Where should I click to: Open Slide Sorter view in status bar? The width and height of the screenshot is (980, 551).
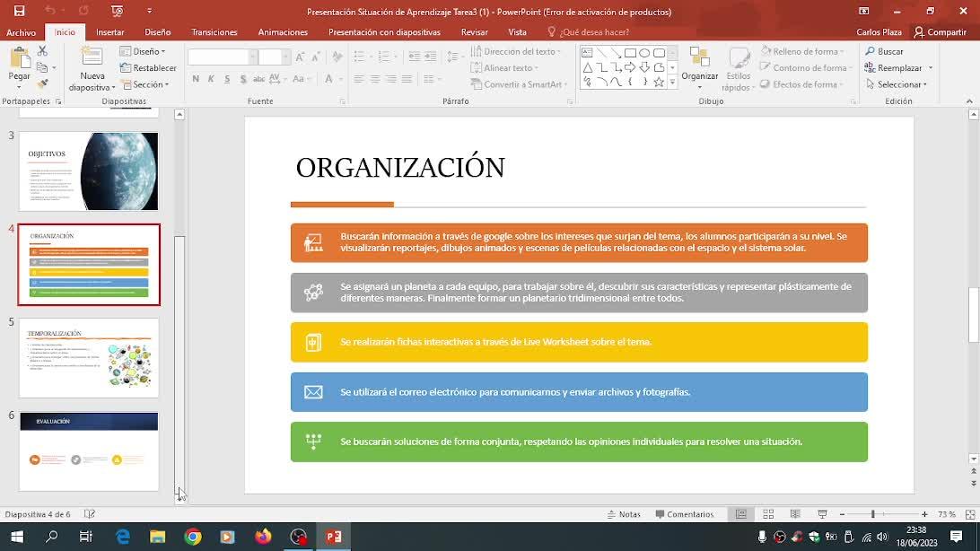pos(768,514)
